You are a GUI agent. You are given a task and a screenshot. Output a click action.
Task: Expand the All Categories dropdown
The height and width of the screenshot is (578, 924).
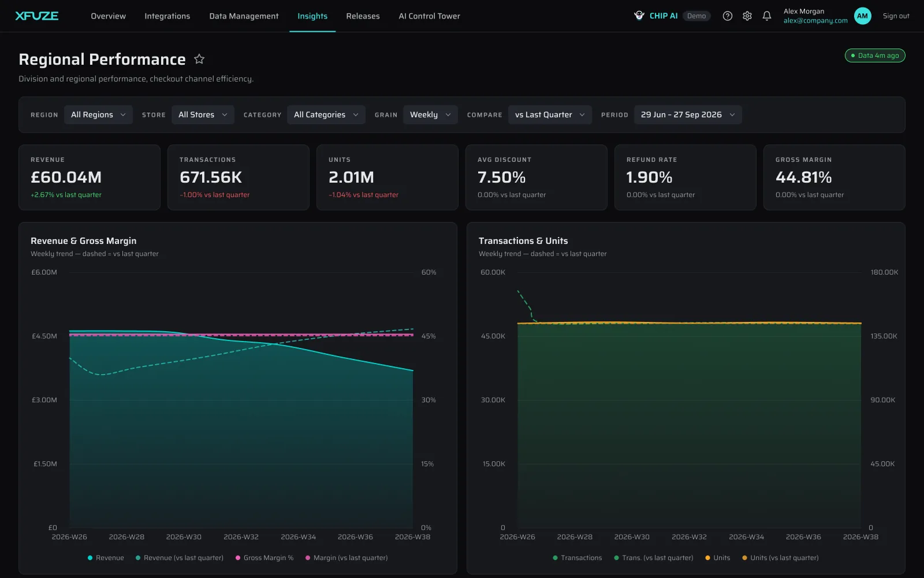coord(326,114)
